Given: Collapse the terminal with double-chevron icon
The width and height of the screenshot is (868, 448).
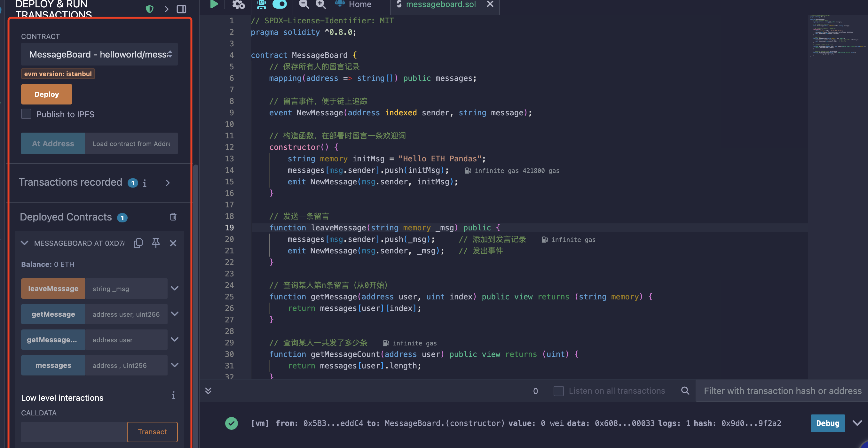Looking at the screenshot, I should [209, 390].
